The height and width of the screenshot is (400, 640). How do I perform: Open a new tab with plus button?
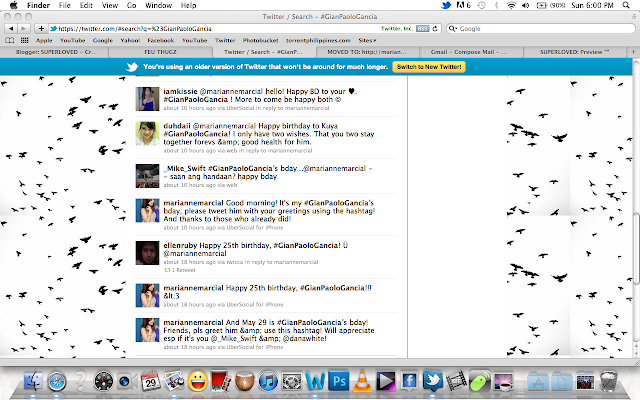click(633, 52)
